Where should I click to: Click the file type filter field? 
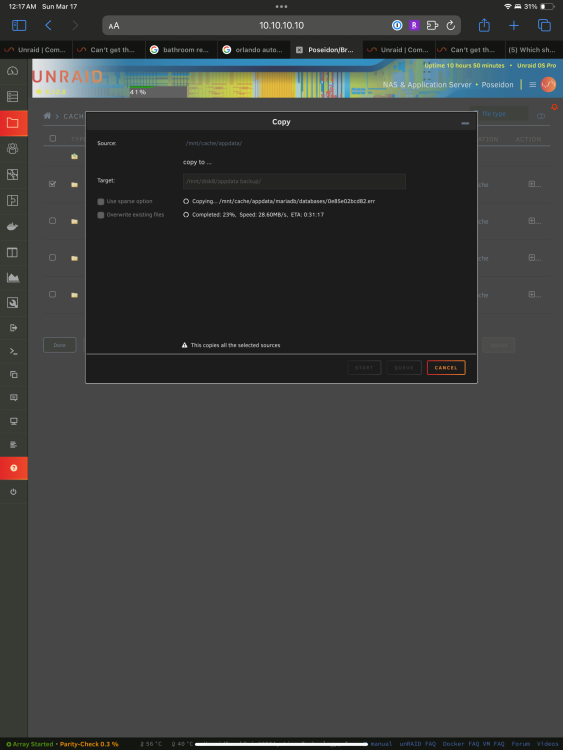point(500,114)
